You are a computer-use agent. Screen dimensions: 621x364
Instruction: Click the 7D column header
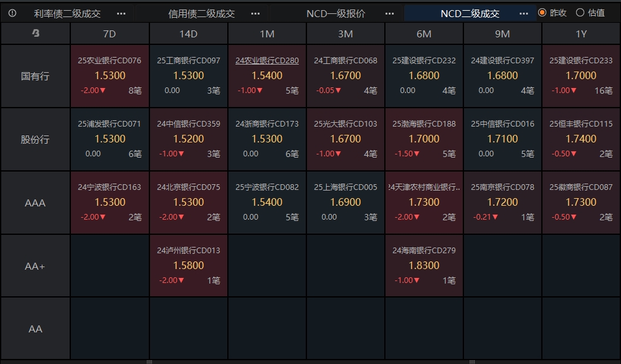click(110, 34)
